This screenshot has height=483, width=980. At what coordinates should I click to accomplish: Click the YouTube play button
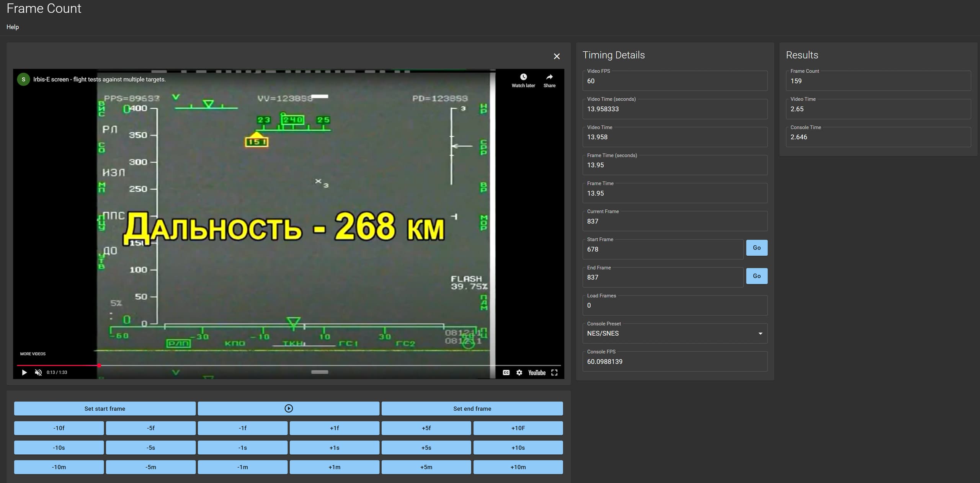(24, 372)
